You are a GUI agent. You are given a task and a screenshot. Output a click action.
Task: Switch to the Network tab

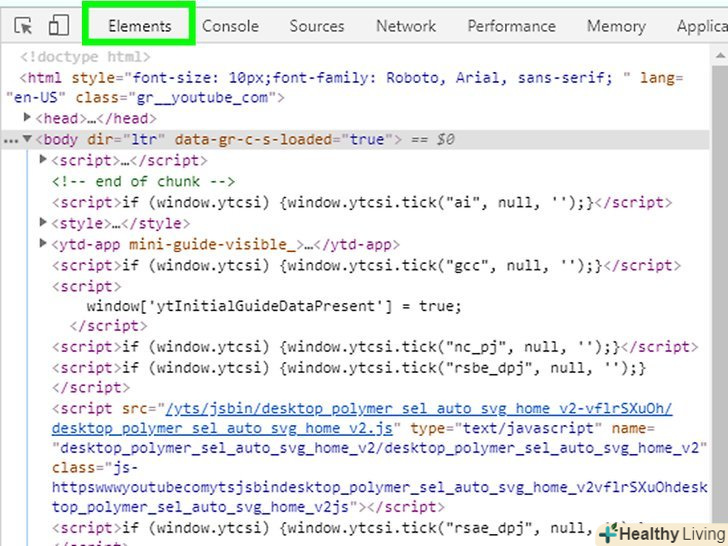pyautogui.click(x=406, y=26)
